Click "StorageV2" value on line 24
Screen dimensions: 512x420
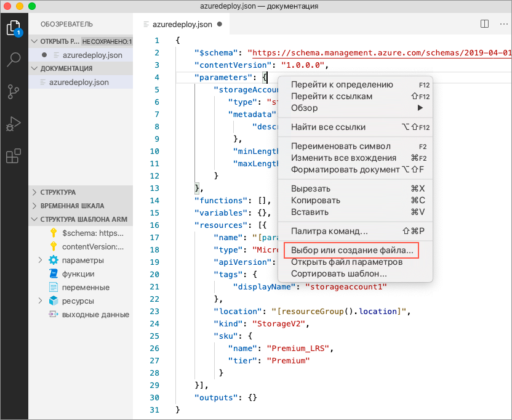[x=278, y=323]
